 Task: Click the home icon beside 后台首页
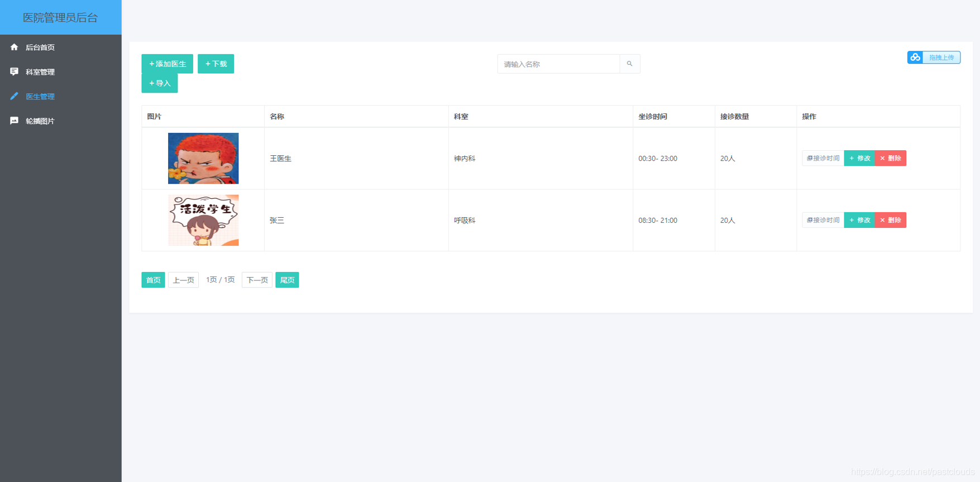point(14,47)
